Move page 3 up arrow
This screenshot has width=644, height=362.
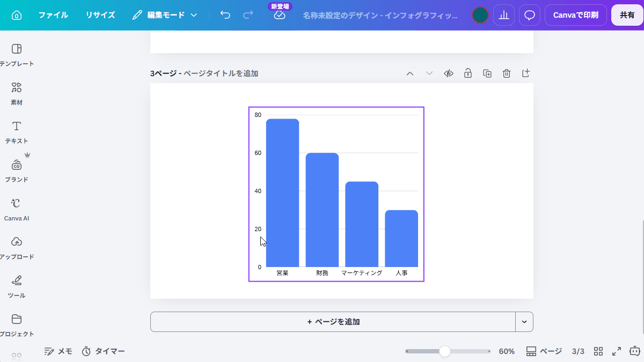point(410,73)
